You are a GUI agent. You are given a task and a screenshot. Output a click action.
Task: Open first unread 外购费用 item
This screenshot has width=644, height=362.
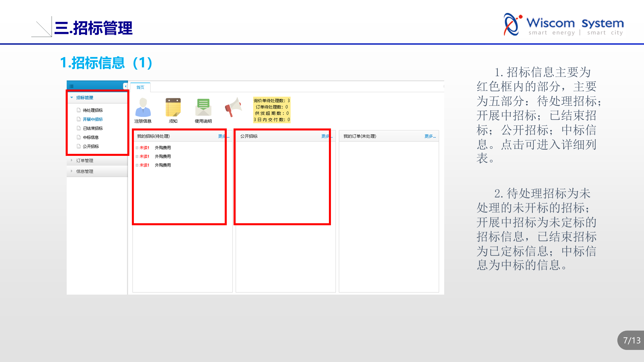click(x=163, y=148)
